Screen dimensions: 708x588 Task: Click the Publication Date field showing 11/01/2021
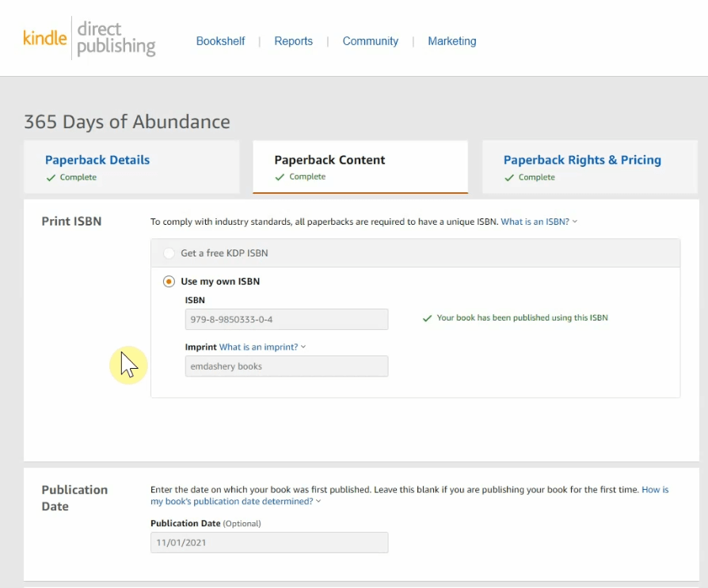(x=269, y=542)
